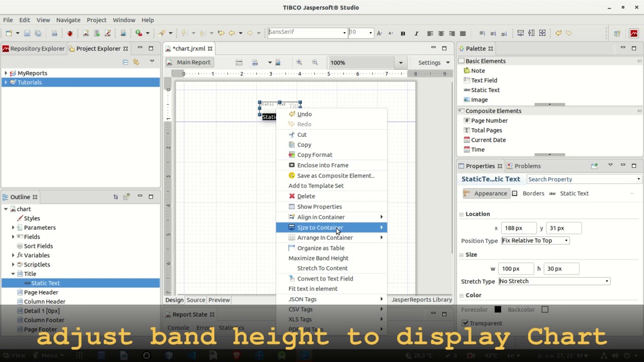644x362 pixels.
Task: Select the Total Pages palette element
Action: click(x=482, y=130)
